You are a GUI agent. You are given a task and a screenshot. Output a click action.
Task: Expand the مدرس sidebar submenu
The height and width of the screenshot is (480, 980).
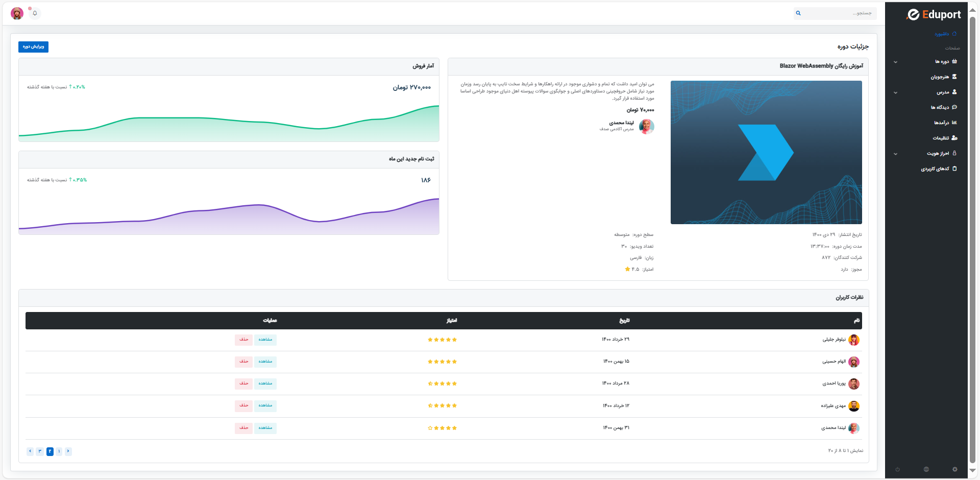(895, 92)
